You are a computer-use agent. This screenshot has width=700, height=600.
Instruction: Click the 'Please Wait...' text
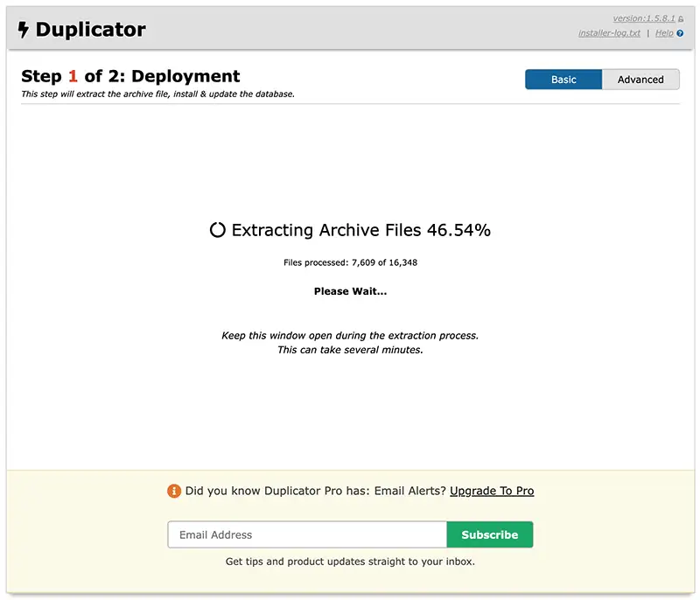[351, 291]
